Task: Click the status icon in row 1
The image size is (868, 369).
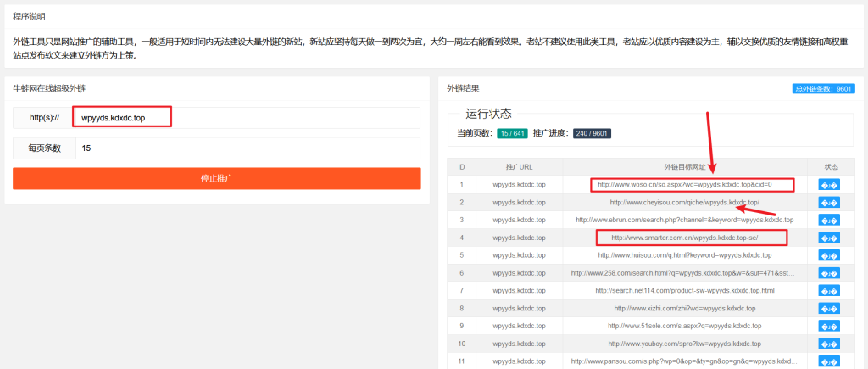Action: click(829, 184)
